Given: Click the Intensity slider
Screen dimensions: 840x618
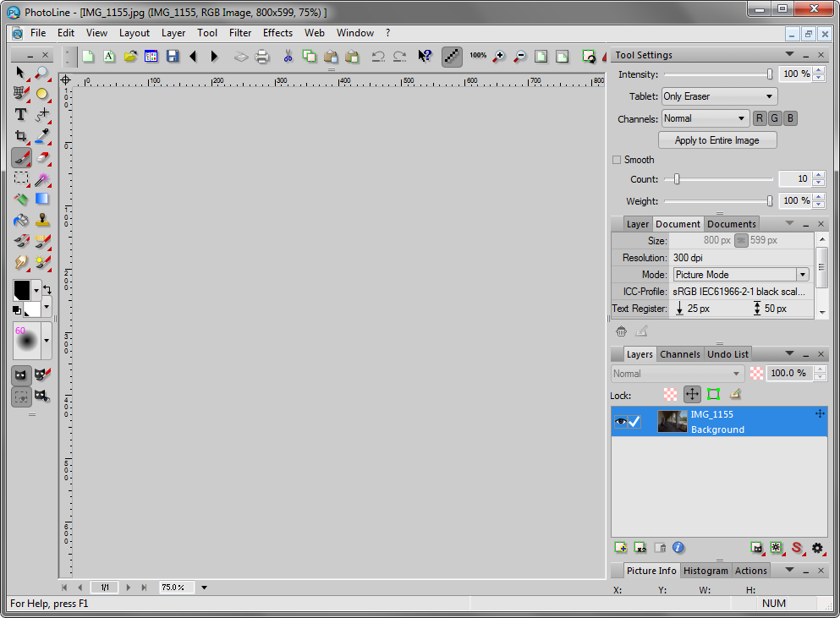Looking at the screenshot, I should pos(718,74).
